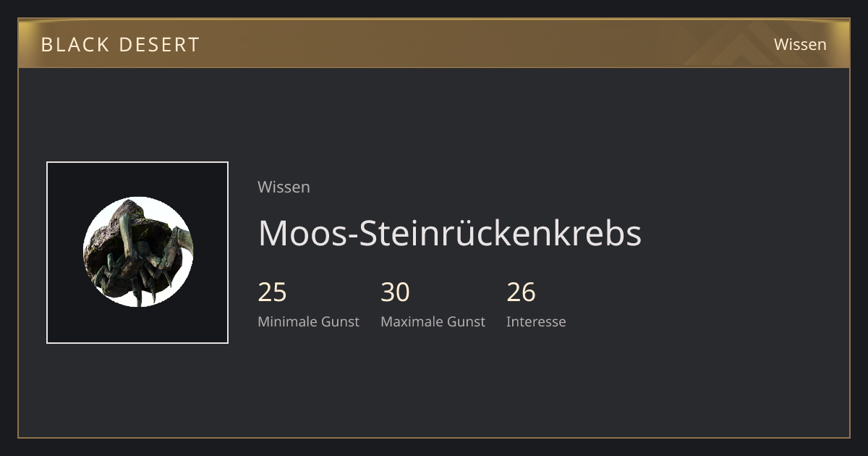This screenshot has width=868, height=456.
Task: Click the Maximale Gunst label
Action: tap(433, 321)
